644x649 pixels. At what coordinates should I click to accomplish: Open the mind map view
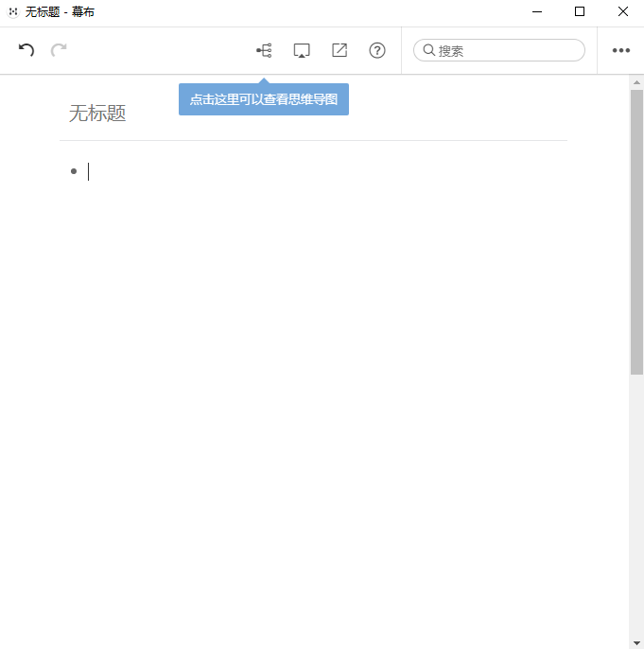pos(264,50)
